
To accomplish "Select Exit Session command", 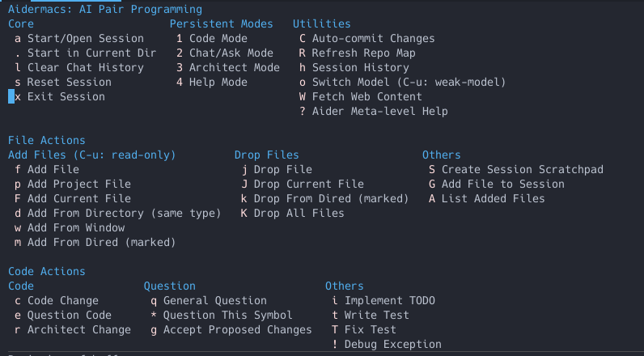I will point(66,96).
